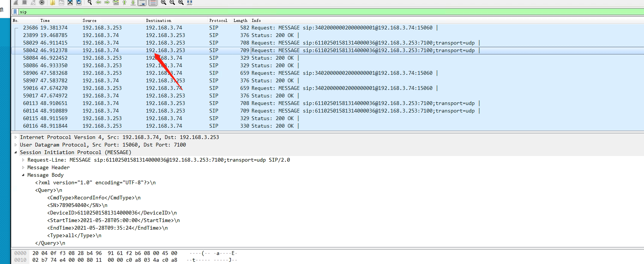This screenshot has height=264, width=644.
Task: Select packet 58906 with length 659
Action: pos(327,73)
